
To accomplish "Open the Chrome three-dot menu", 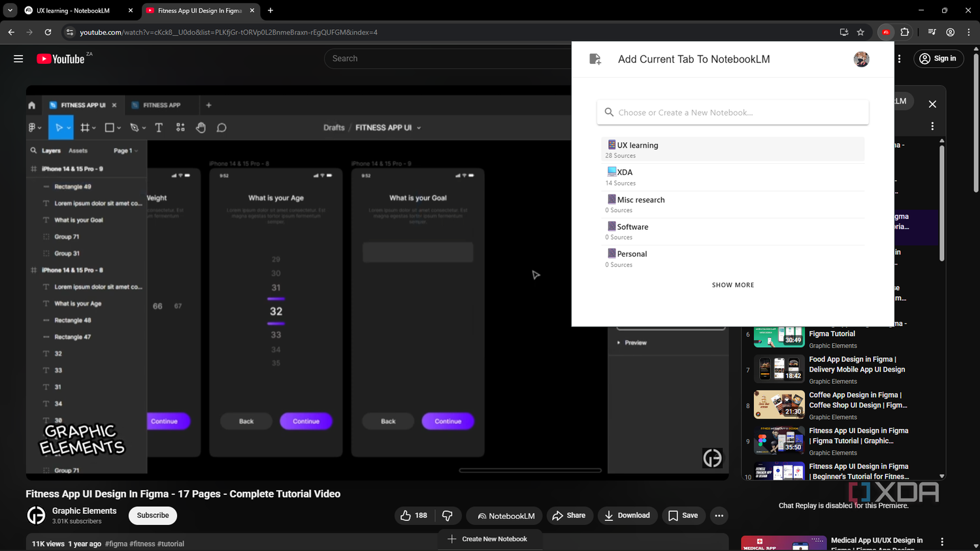I will pos(969,32).
